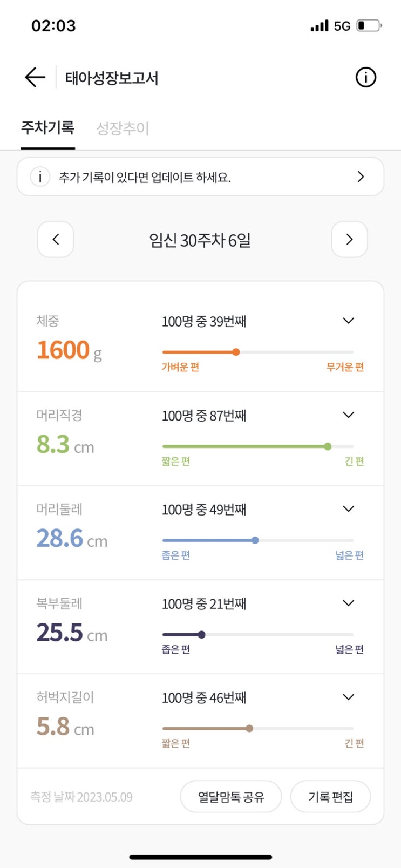Tap the battery icon in status bar
The width and height of the screenshot is (401, 868).
point(369,25)
